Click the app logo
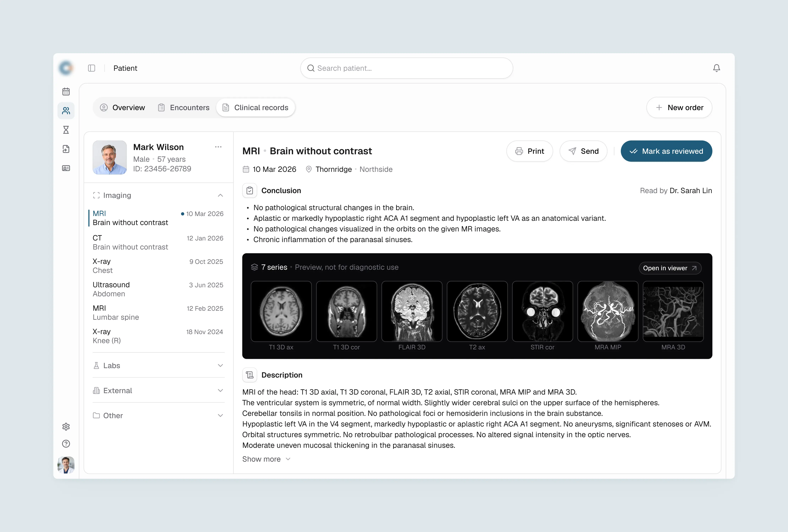 point(66,68)
